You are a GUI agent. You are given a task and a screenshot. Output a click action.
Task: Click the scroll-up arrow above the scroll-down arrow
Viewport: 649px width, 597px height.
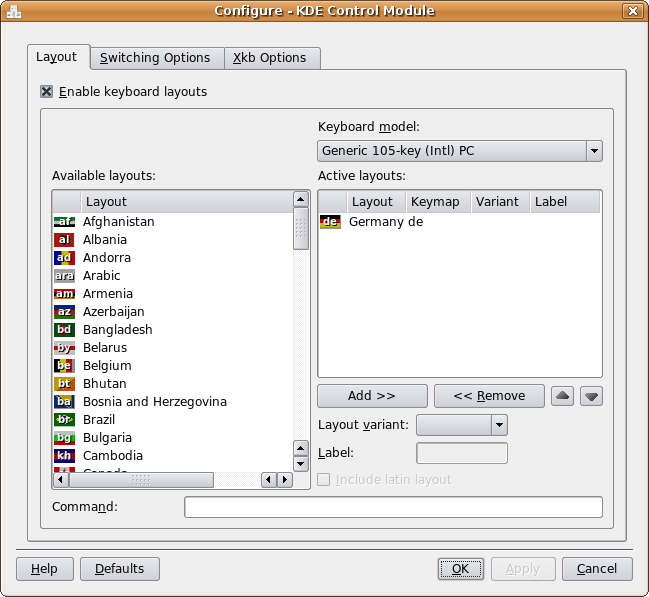301,448
